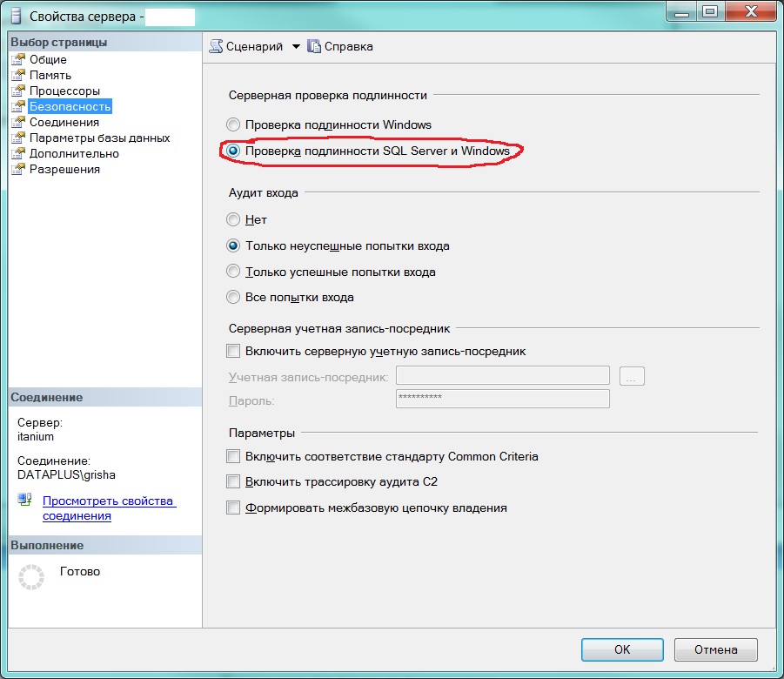
Task: Click the page icon beside Соединения
Action: point(18,122)
